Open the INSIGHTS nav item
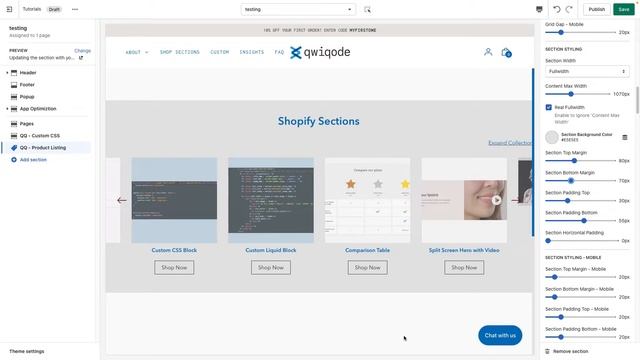Image resolution: width=640 pixels, height=360 pixels. coord(251,52)
